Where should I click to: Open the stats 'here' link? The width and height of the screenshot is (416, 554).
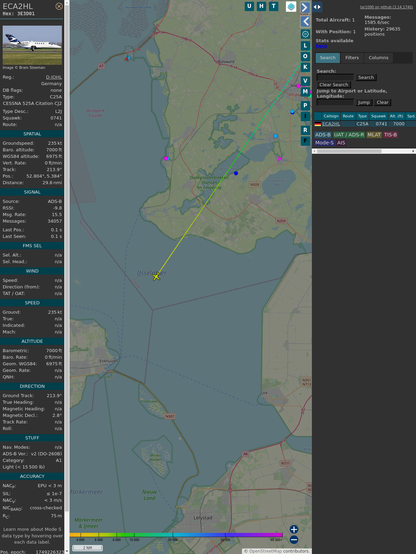tap(321, 46)
